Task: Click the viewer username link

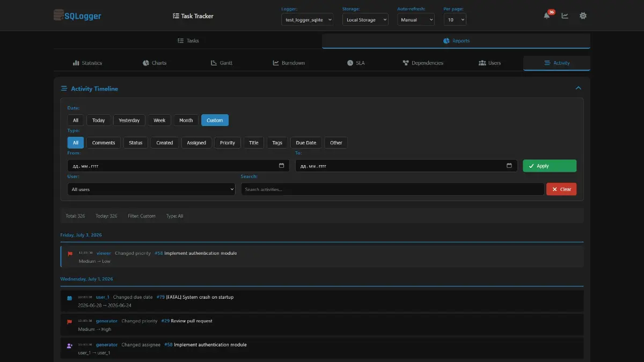Action: coord(104,253)
